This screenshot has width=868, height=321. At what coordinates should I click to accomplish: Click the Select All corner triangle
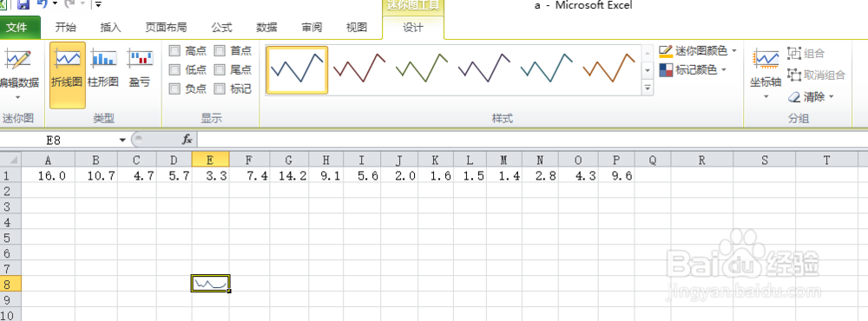(x=10, y=160)
